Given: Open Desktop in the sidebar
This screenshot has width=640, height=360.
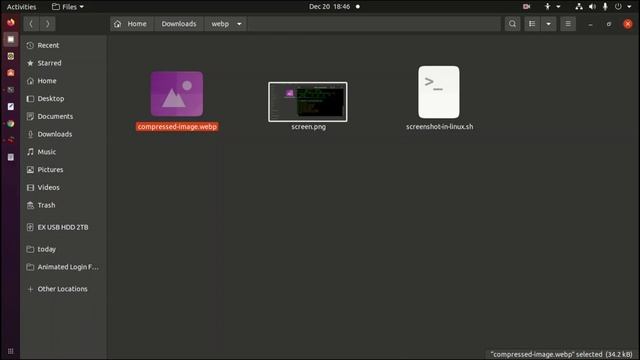Looking at the screenshot, I should (64, 98).
